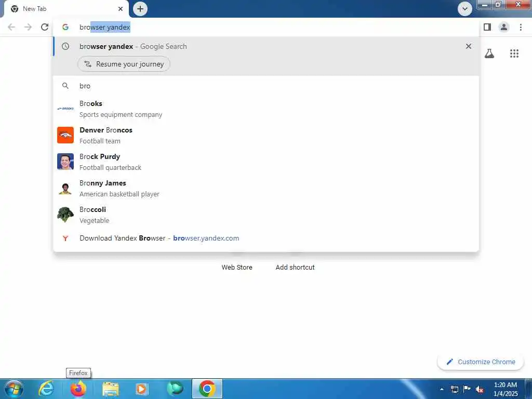Open the Web Store shortcut

pos(237,267)
